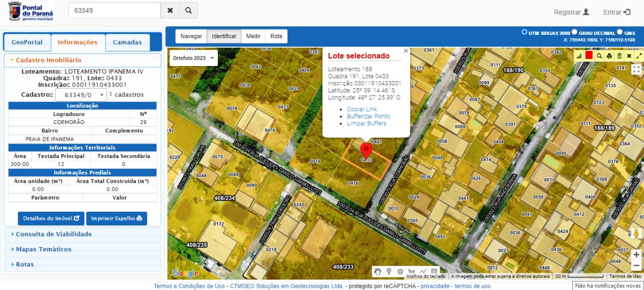This screenshot has height=290, width=644.
Task: Open the privacidade footer link
Action: [435, 286]
